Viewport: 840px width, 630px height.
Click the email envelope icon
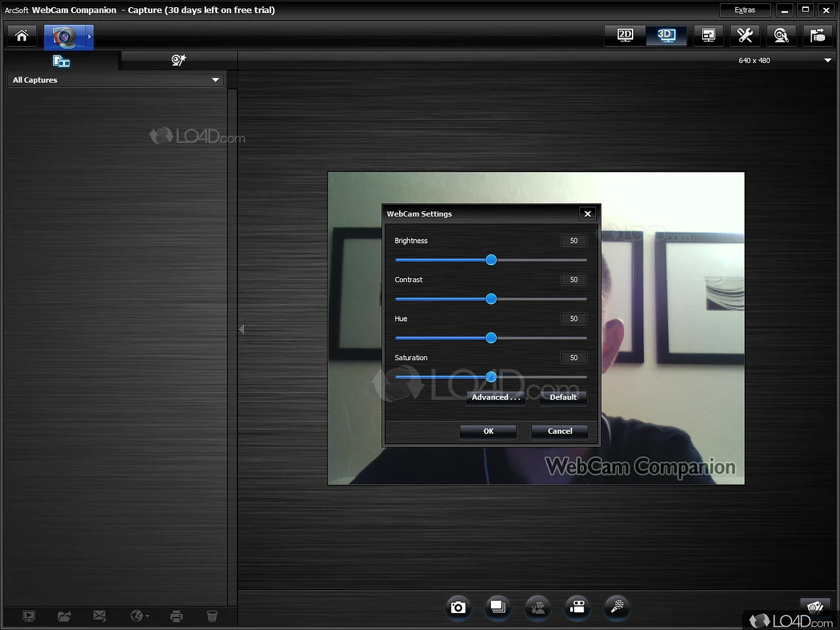pos(100,616)
